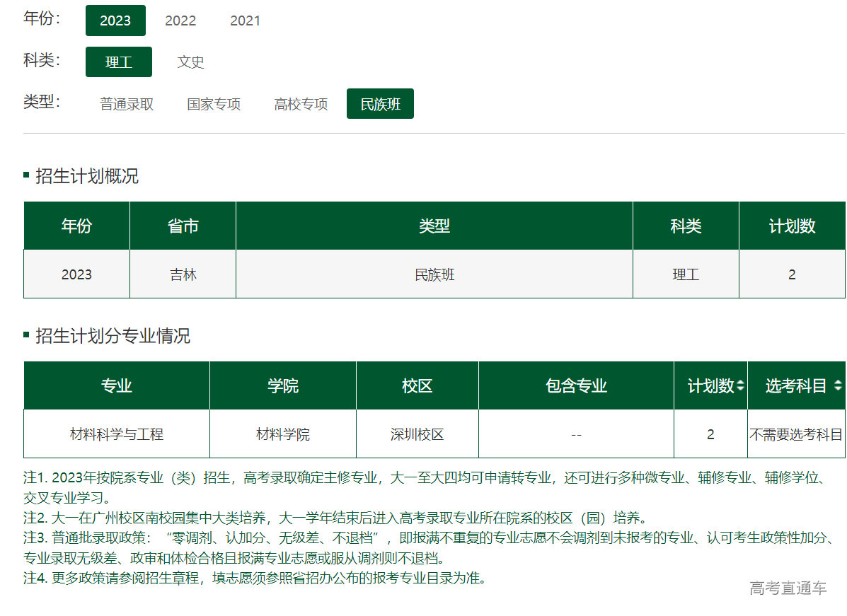847x616 pixels.
Task: Click the 省市 header in overview table
Action: (x=183, y=226)
